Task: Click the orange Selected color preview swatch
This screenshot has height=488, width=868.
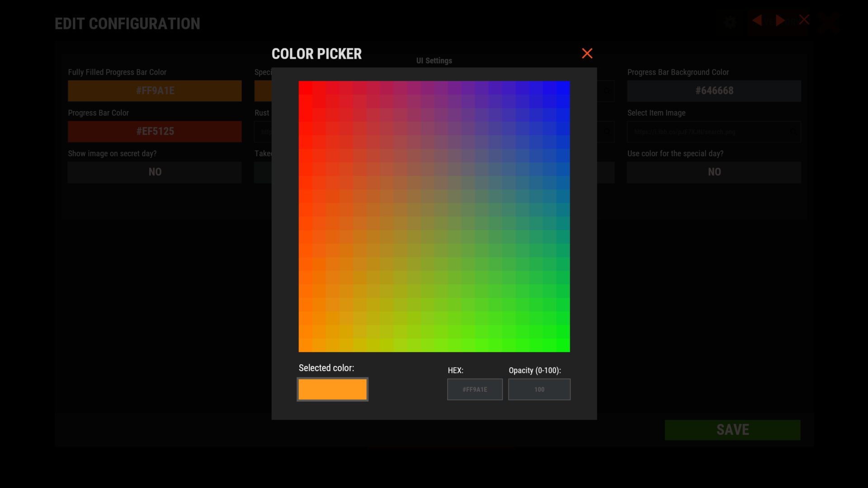Action: click(333, 389)
